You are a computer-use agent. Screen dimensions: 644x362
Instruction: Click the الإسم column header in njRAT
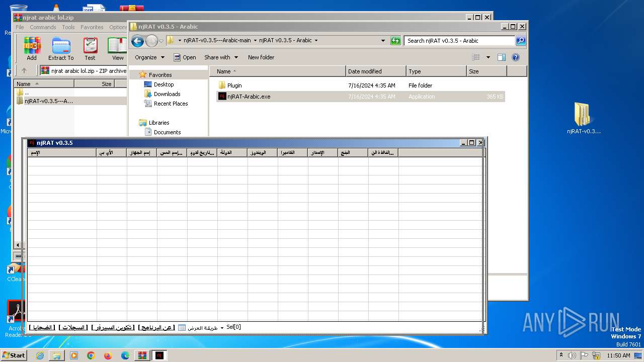click(x=62, y=152)
